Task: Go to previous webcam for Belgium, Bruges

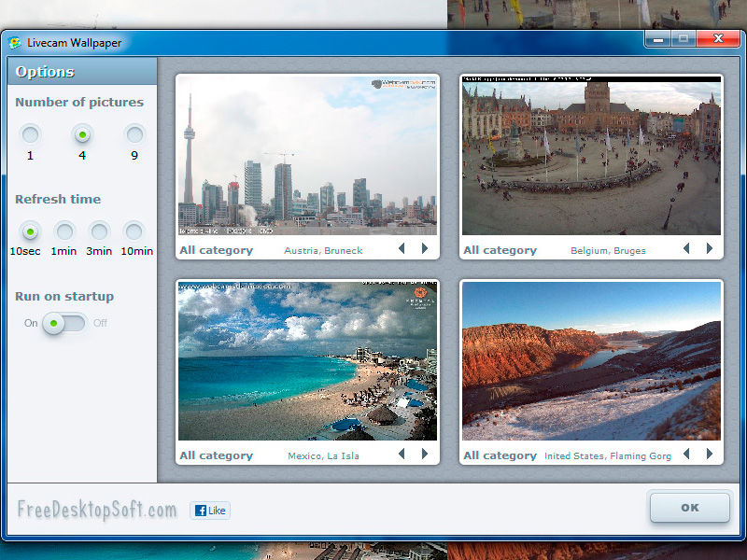Action: (686, 249)
